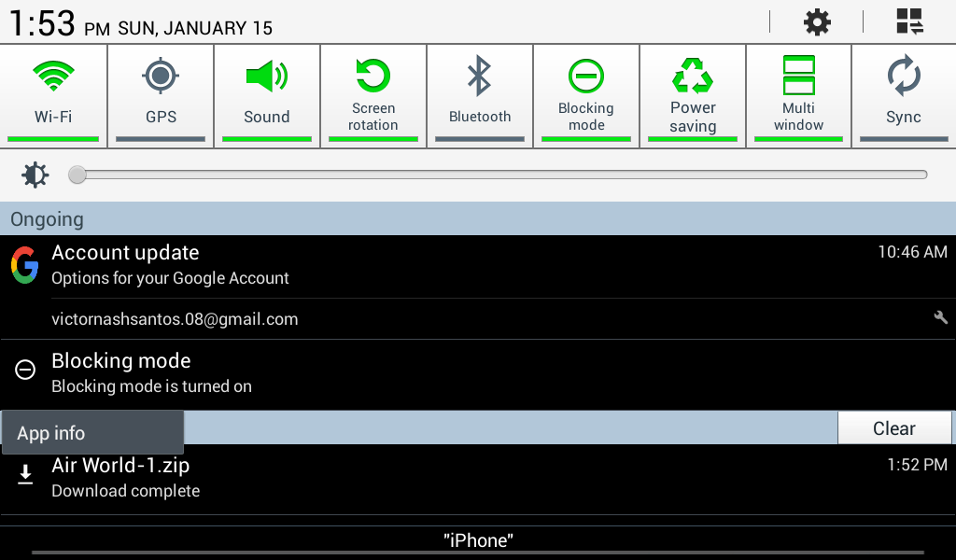This screenshot has height=560, width=956.
Task: Clear all notifications
Action: 893,428
